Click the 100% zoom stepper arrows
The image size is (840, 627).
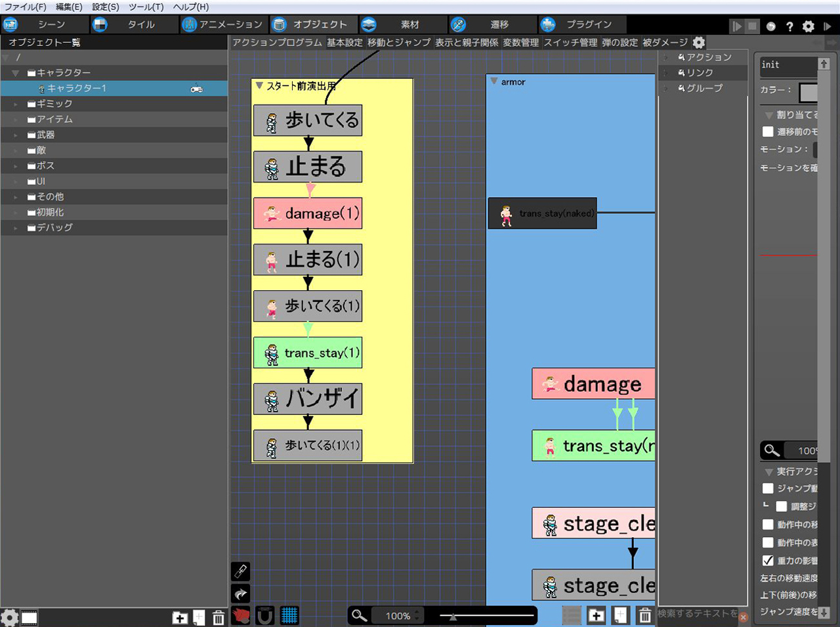pyautogui.click(x=417, y=616)
